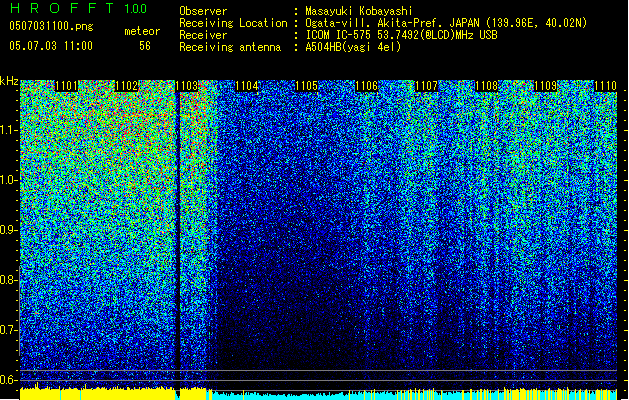The width and height of the screenshot is (629, 400).
Task: Click the 1109 time marker
Action: click(546, 86)
